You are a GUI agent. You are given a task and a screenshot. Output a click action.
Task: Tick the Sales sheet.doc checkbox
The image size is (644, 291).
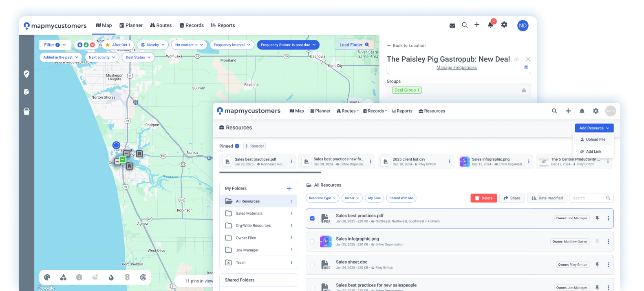tap(312, 265)
